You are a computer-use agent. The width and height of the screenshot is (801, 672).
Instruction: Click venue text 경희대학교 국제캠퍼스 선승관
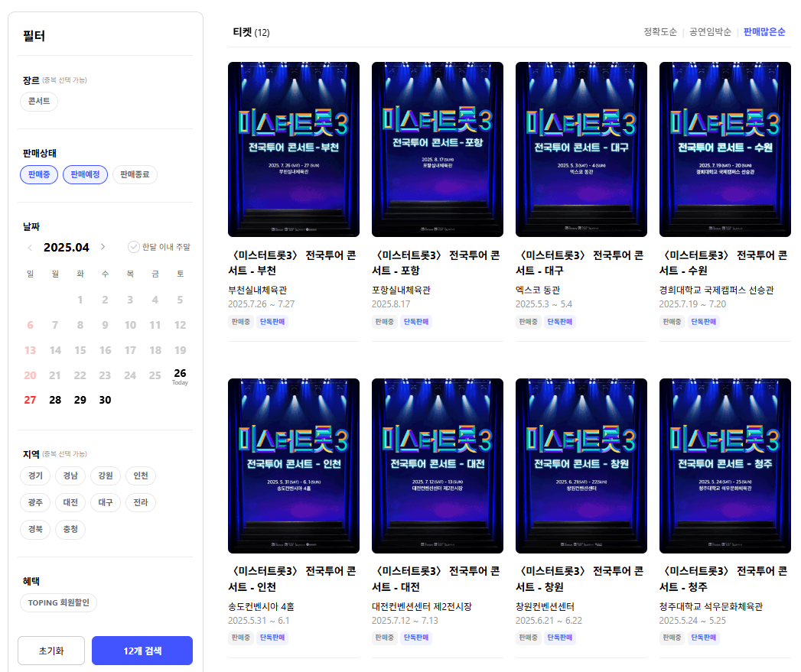tap(717, 290)
